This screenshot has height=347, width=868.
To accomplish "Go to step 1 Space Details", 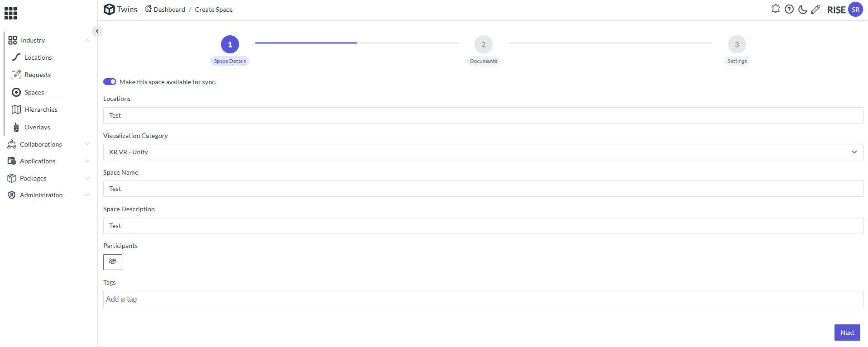I will click(x=230, y=44).
